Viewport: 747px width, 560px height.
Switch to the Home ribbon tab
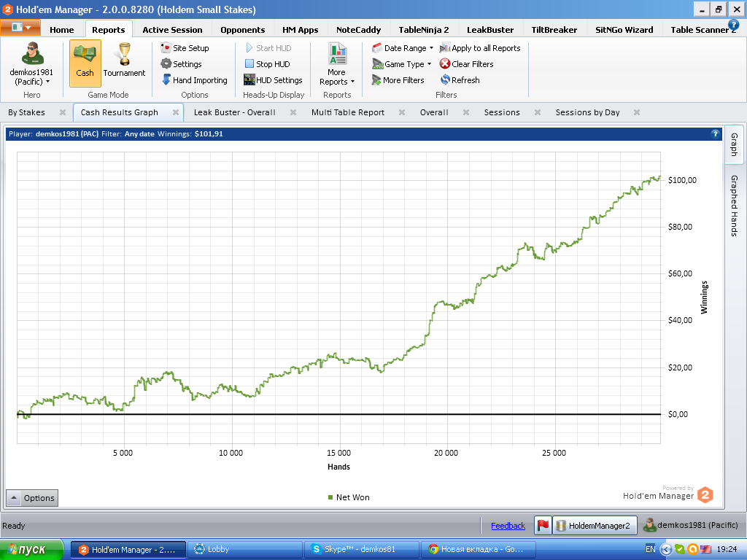62,29
